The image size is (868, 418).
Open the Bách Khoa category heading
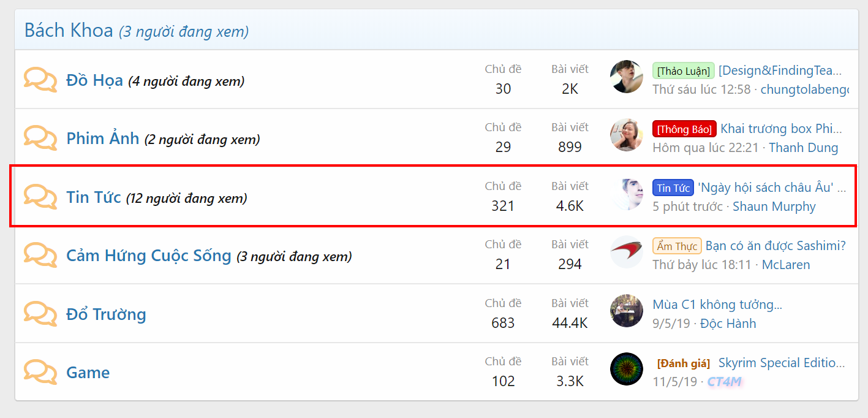tap(69, 30)
